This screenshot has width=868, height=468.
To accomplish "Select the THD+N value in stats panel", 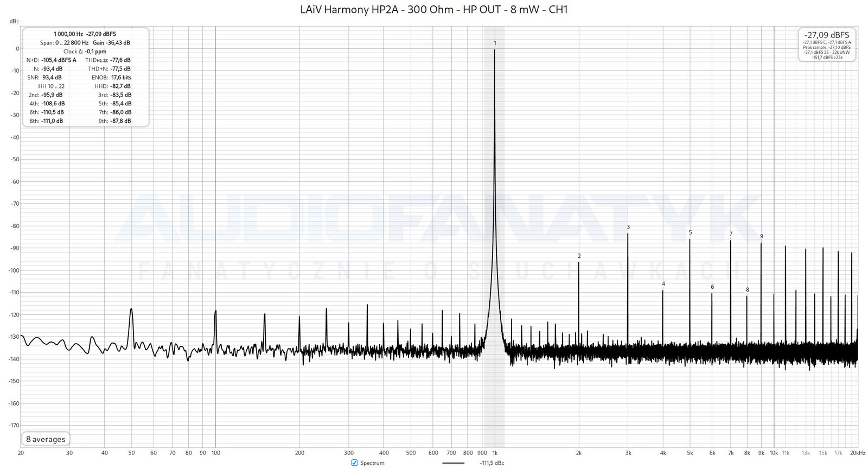I will tap(120, 69).
